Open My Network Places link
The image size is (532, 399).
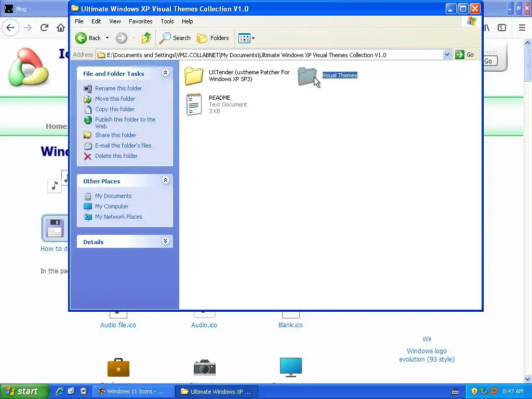point(118,217)
